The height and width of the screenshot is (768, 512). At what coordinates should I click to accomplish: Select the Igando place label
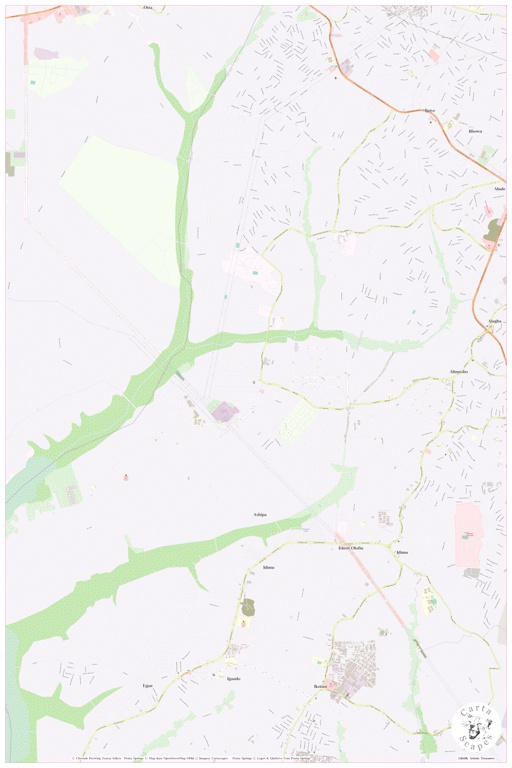[x=234, y=678]
